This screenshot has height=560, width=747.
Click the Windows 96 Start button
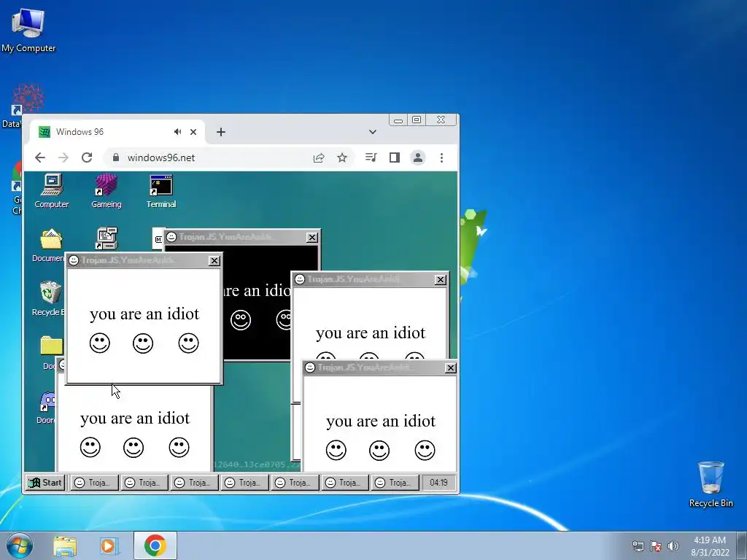[x=44, y=483]
